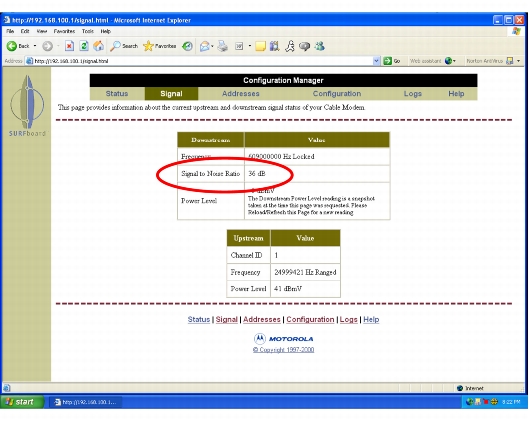Switch to the Addresses tab

[x=241, y=94]
